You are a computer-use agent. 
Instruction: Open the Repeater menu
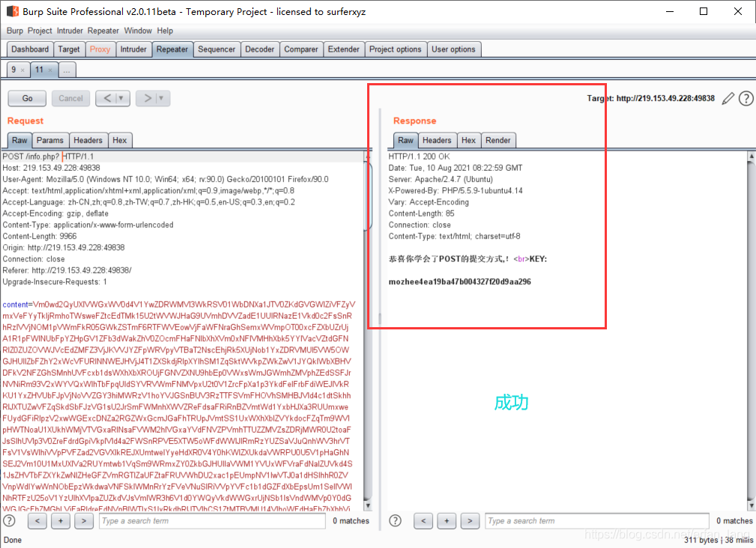103,31
